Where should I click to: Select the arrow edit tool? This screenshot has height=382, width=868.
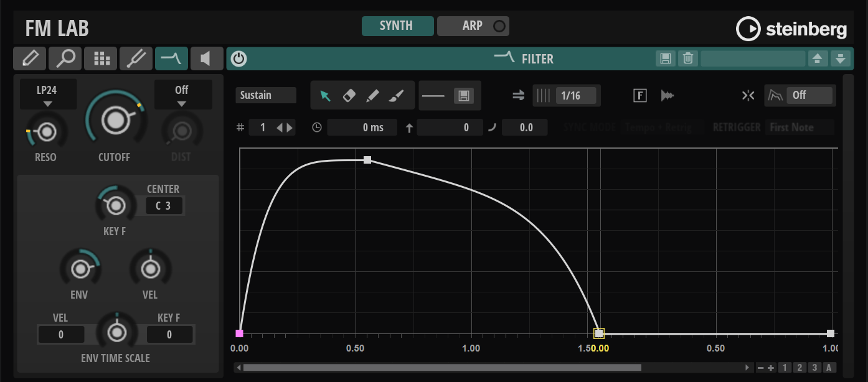pyautogui.click(x=325, y=96)
